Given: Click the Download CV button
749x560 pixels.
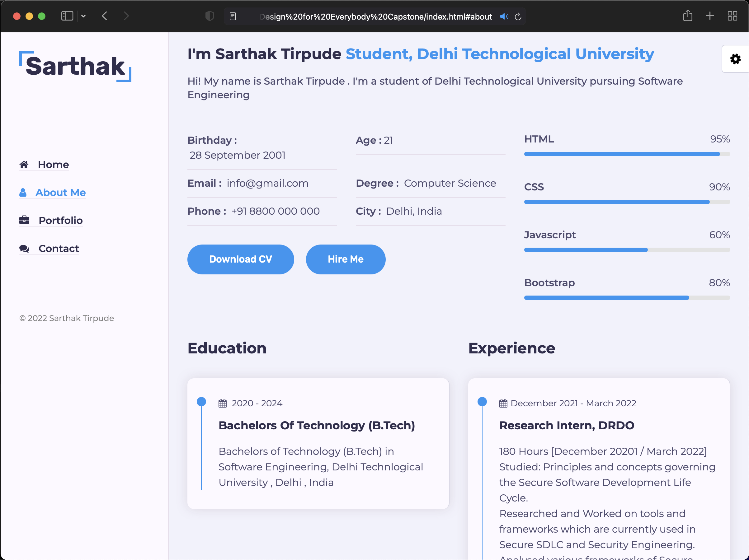Looking at the screenshot, I should pos(240,259).
